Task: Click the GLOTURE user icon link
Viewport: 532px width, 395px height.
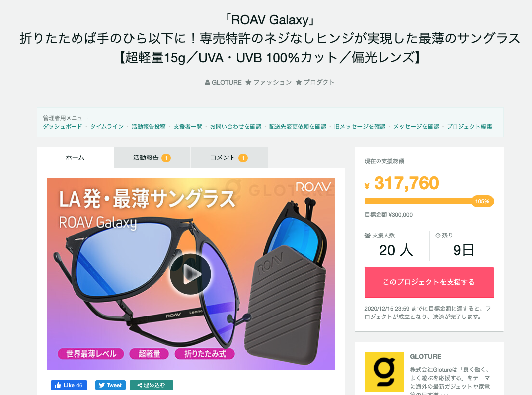Action: 223,83
